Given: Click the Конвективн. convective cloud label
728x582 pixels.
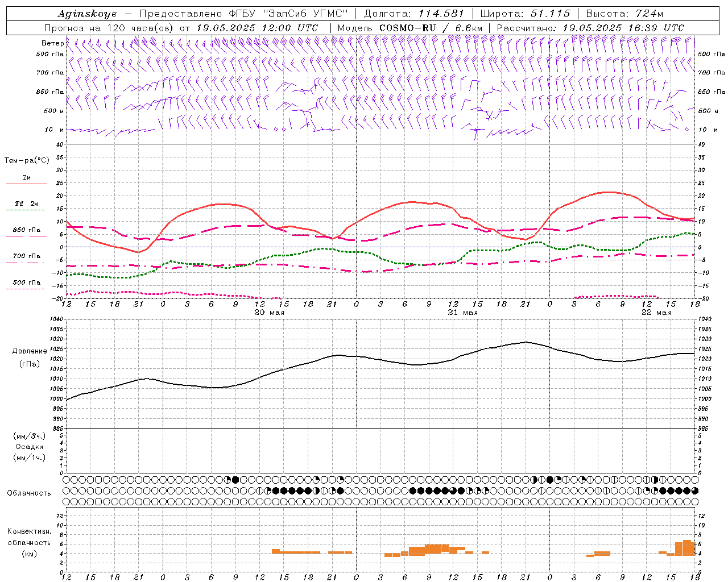Looking at the screenshot, I should coord(30,531).
